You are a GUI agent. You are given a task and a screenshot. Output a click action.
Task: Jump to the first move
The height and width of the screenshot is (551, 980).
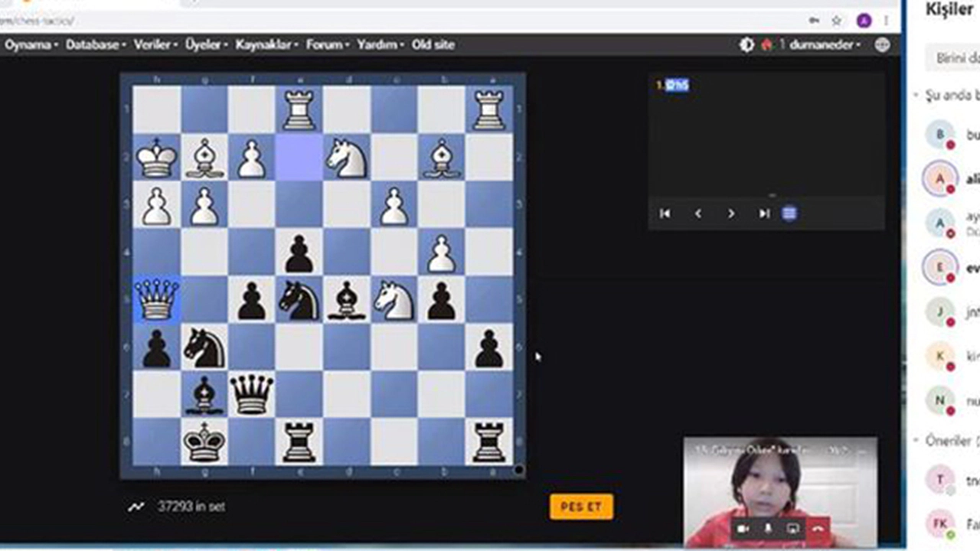click(665, 214)
